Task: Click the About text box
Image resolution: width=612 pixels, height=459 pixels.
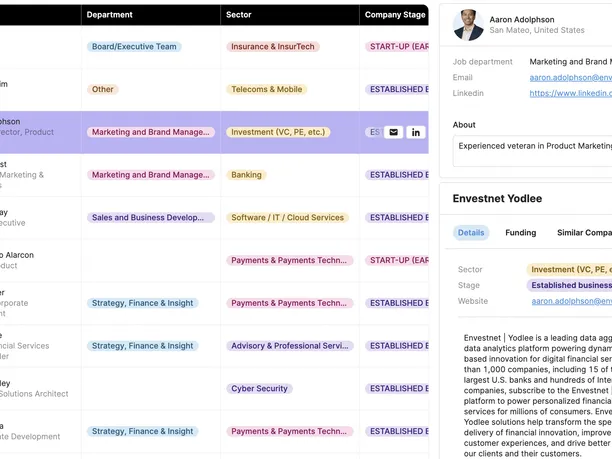Action: [532, 151]
